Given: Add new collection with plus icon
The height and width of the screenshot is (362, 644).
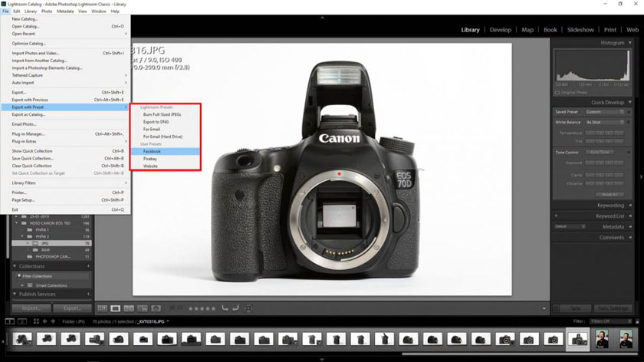Looking at the screenshot, I should 88,266.
